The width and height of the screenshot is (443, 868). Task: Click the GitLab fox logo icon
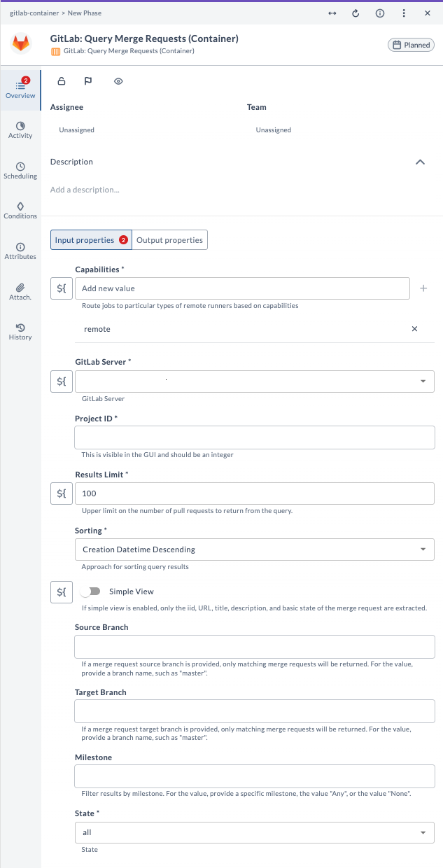coord(21,44)
